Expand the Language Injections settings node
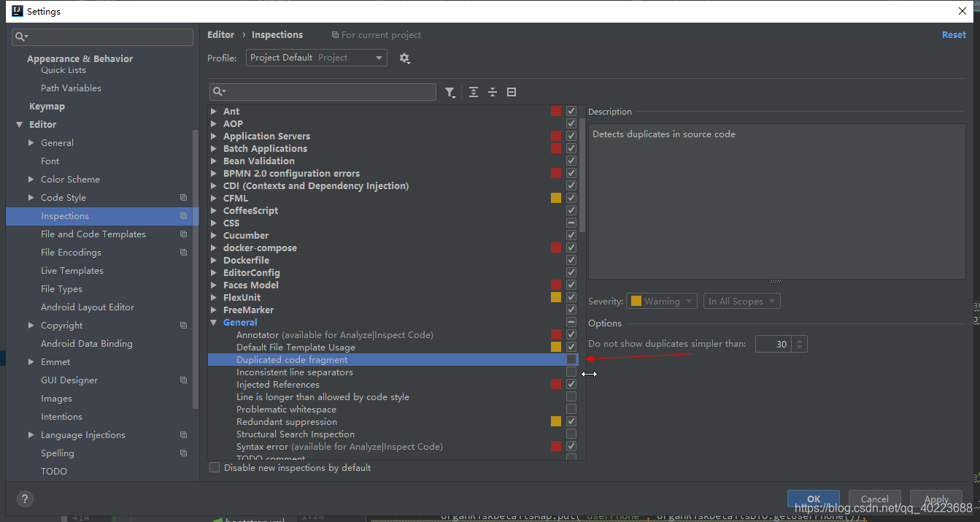Screen dimensions: 980x522 [31, 435]
